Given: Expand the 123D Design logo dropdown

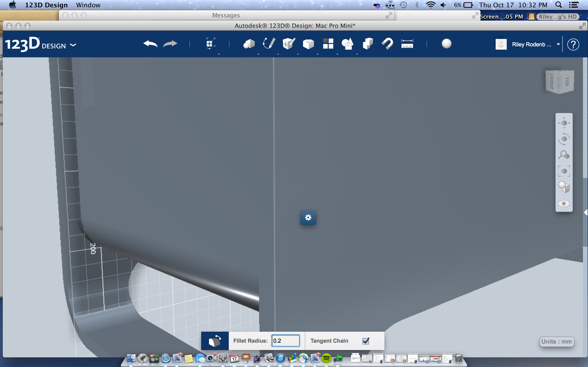Looking at the screenshot, I should coord(73,45).
